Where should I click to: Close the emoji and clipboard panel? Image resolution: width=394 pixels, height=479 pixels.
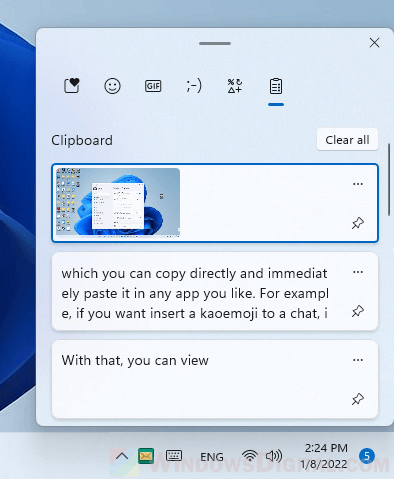coord(374,43)
